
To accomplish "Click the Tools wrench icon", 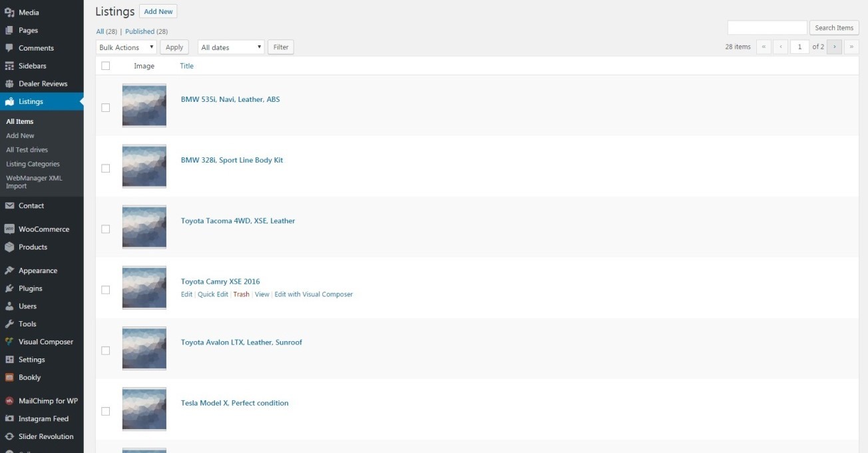I will tap(9, 324).
